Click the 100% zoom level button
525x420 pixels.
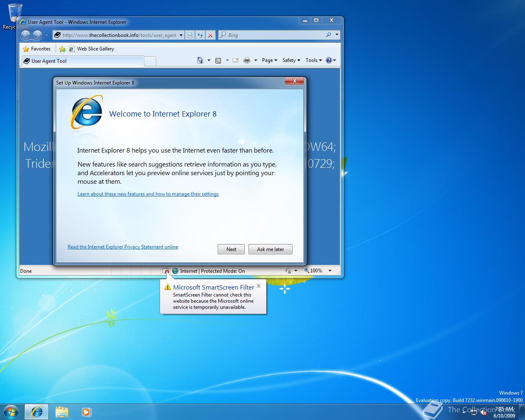pyautogui.click(x=313, y=271)
